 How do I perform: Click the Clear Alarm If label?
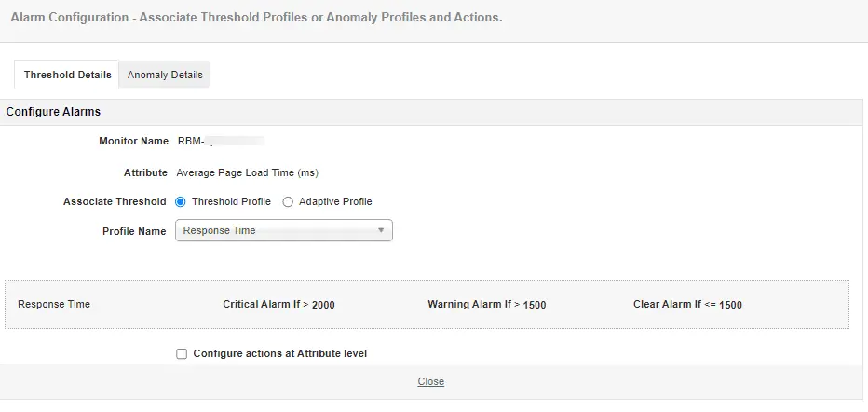coord(668,304)
